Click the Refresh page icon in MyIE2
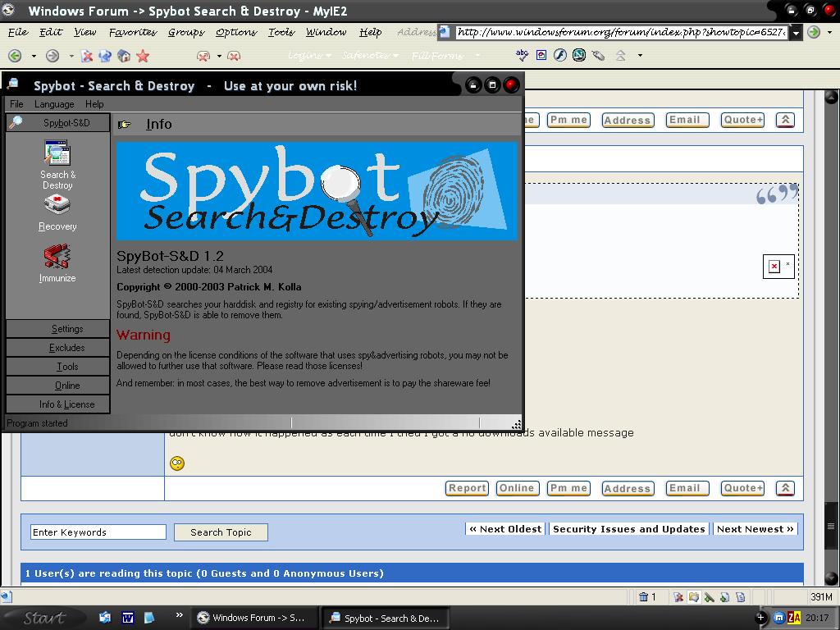 coord(105,56)
